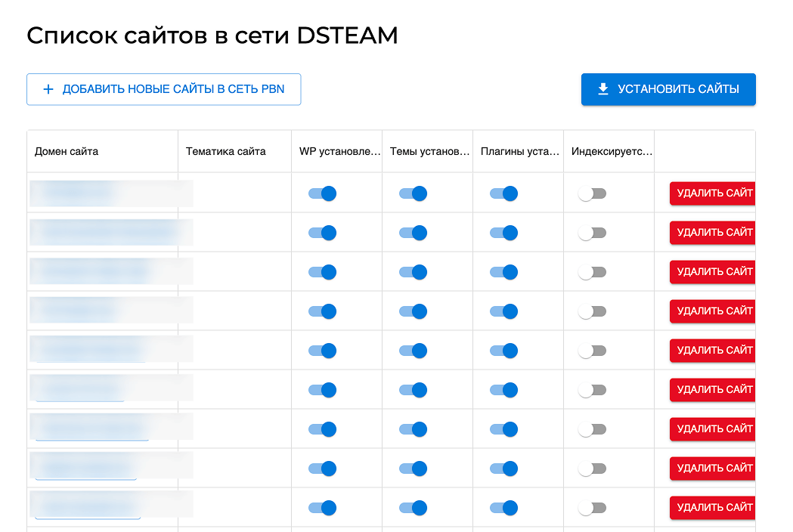Delete the site in the fourth row
This screenshot has width=793, height=532.
click(x=713, y=311)
